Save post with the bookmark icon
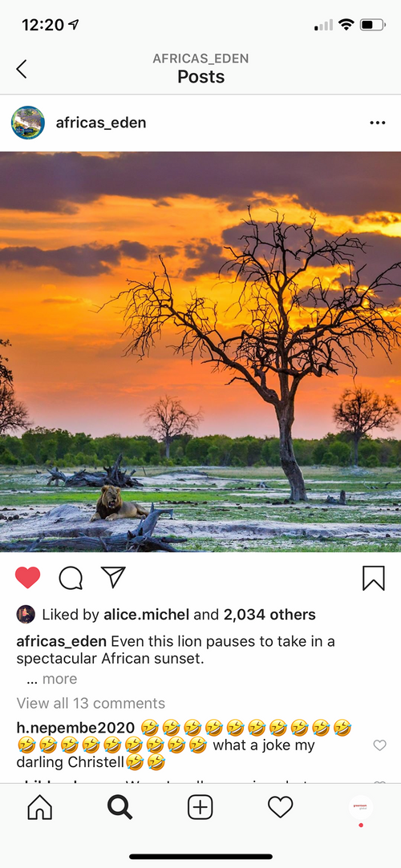 tap(374, 579)
